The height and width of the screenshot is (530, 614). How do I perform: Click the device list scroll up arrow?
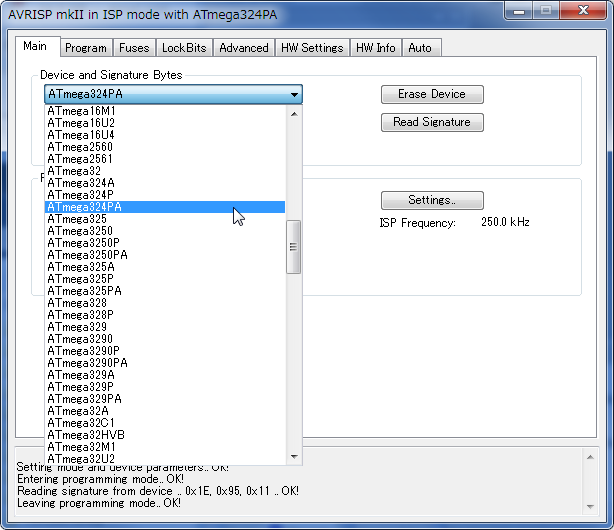coord(294,114)
